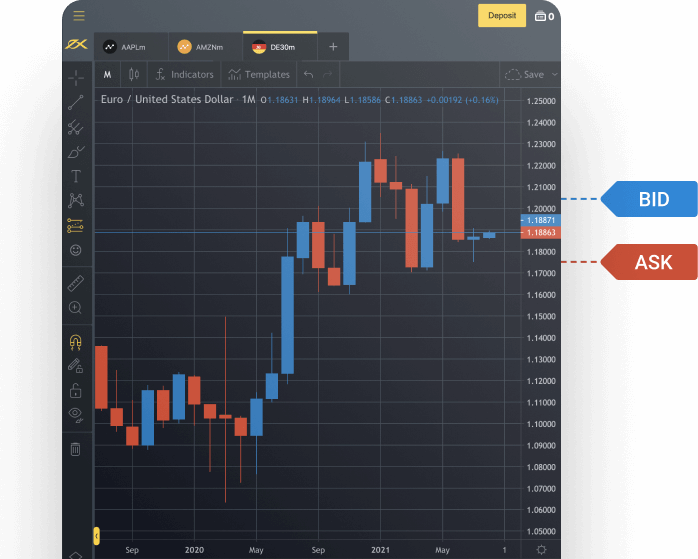Click the zoom in magnifier tool
The image size is (698, 559).
pyautogui.click(x=76, y=308)
